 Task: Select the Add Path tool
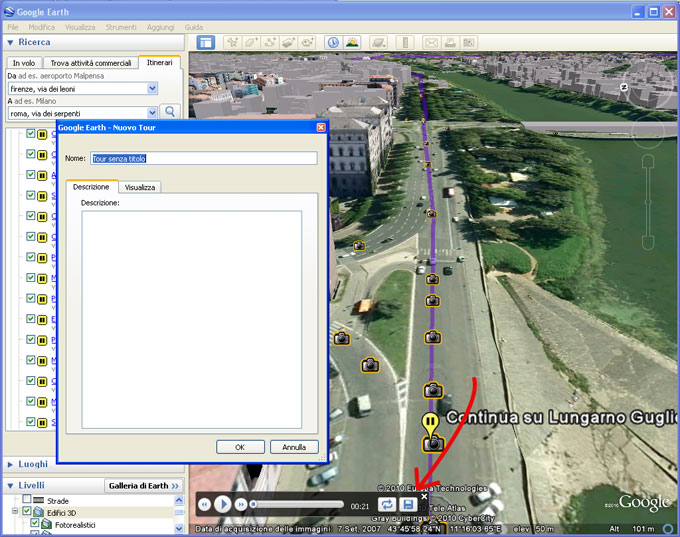point(271,43)
